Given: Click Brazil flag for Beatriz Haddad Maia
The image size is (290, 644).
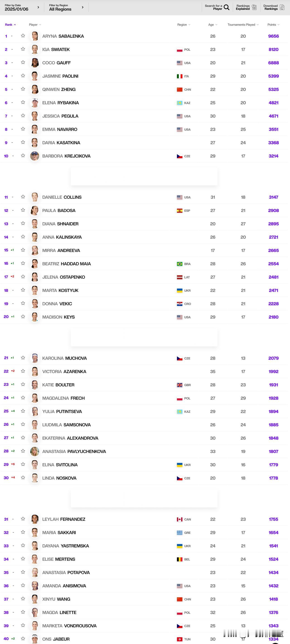Looking at the screenshot, I should coord(180,264).
